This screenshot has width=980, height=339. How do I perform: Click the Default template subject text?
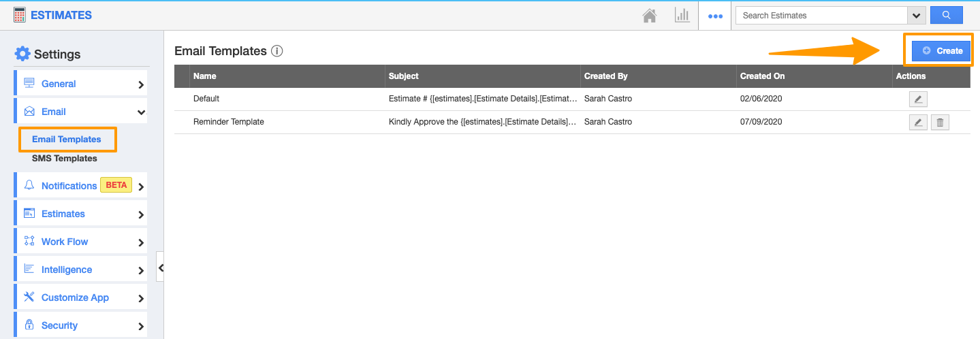pos(483,99)
